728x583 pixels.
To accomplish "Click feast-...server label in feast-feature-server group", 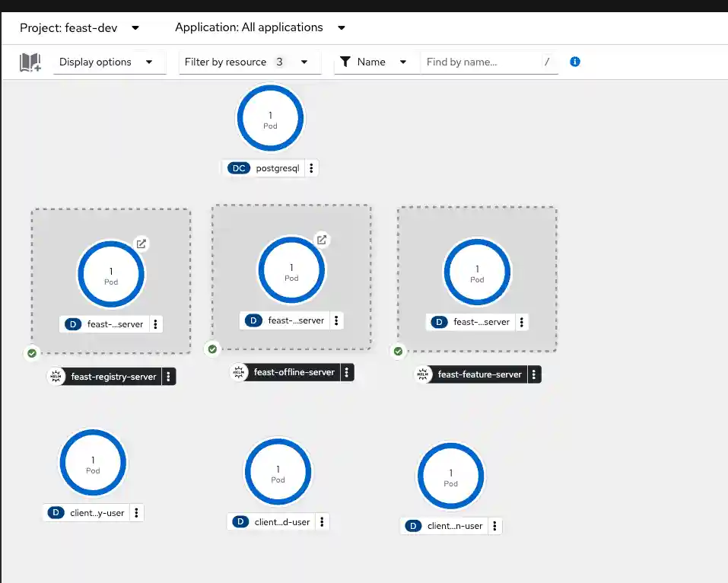I will tap(482, 322).
